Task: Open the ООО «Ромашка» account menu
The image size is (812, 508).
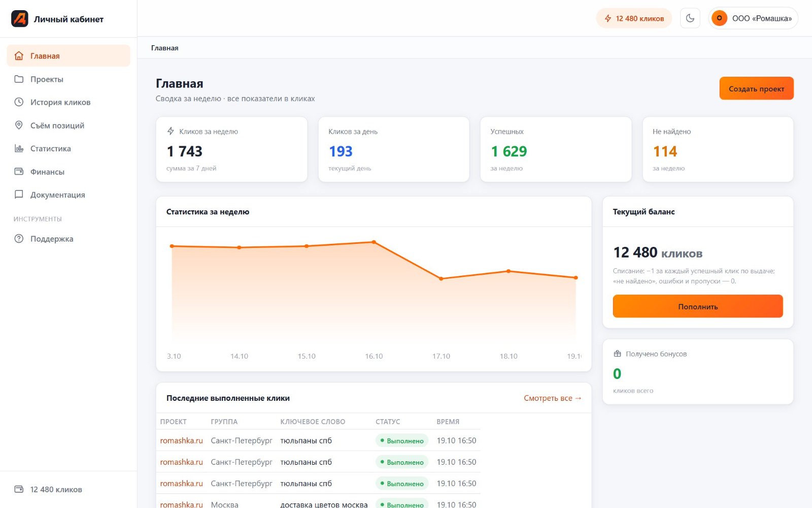Action: pyautogui.click(x=753, y=18)
